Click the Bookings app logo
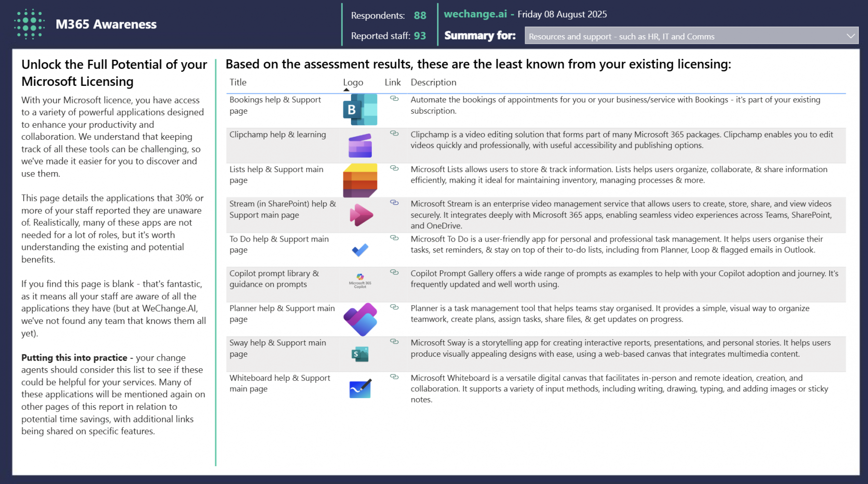The height and width of the screenshot is (484, 868). (x=360, y=110)
